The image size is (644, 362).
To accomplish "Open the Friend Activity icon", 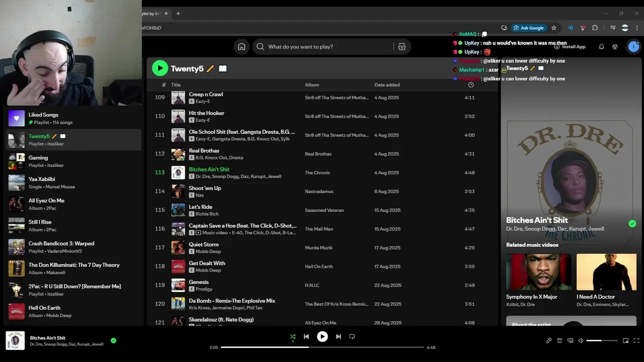I will tap(615, 47).
